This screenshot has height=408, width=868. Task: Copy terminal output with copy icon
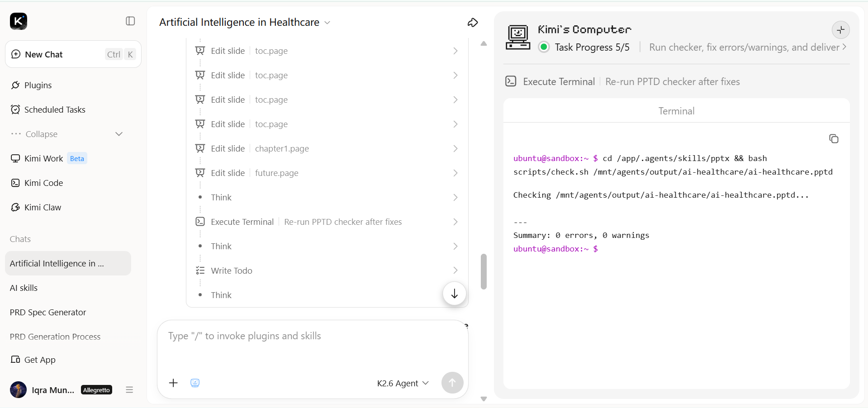(x=834, y=139)
